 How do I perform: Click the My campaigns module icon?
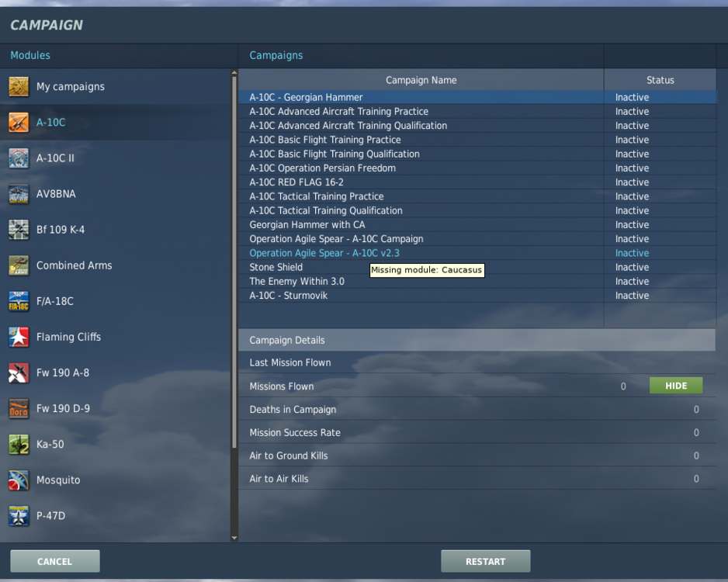tap(19, 87)
